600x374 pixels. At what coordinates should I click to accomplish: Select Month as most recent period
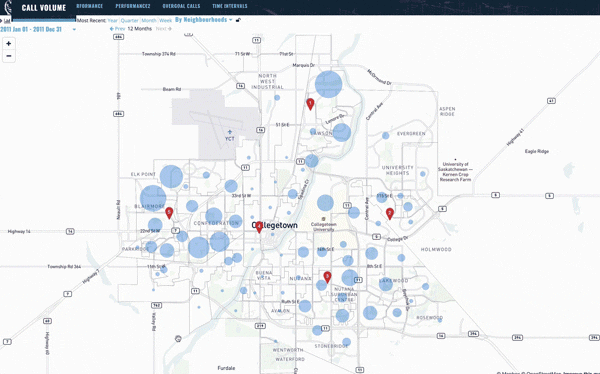pos(149,20)
